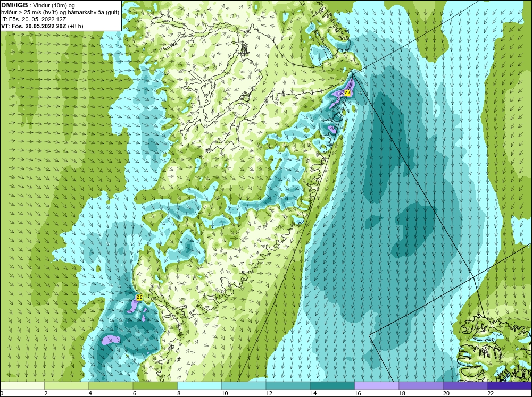
Task: Click the 8-10 m/s light cyan swatch
Action: [x=199, y=386]
